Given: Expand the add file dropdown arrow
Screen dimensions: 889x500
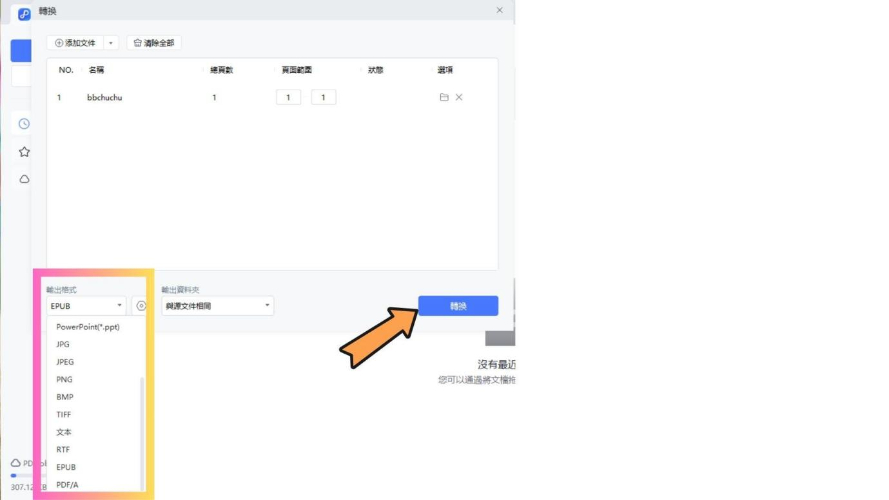Looking at the screenshot, I should 111,43.
